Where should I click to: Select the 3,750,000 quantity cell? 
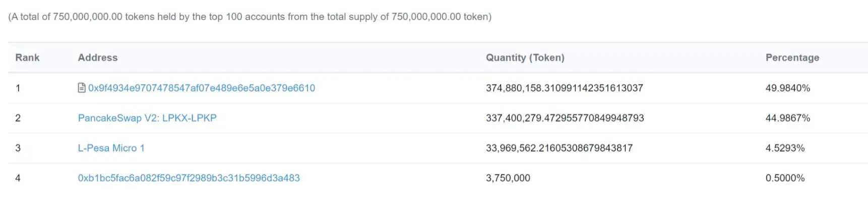[x=508, y=178]
